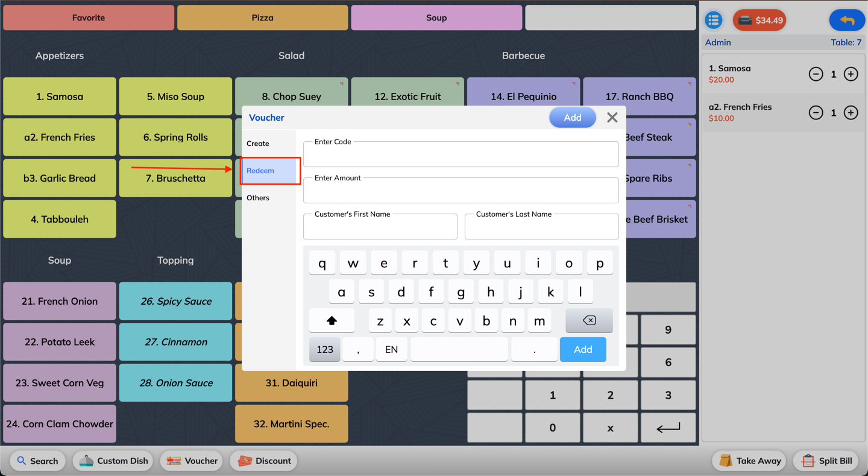Open the order list menu icon
The image size is (868, 476).
(x=714, y=20)
